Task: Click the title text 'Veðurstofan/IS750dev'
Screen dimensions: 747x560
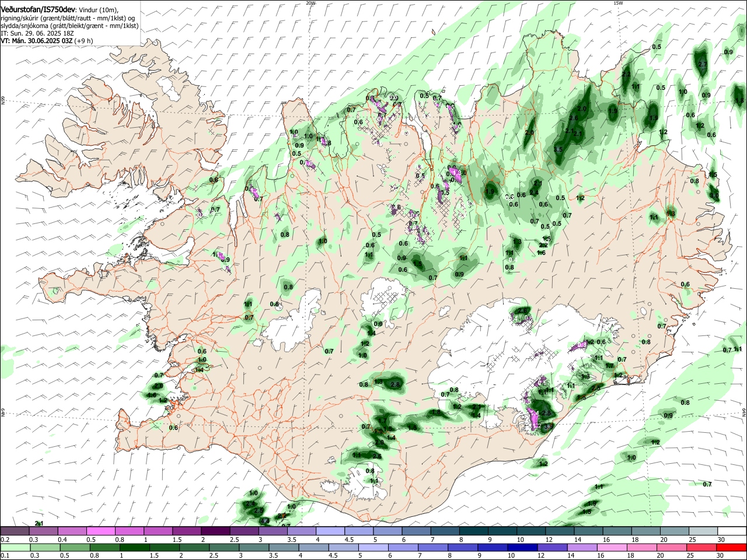Action: pyautogui.click(x=37, y=9)
